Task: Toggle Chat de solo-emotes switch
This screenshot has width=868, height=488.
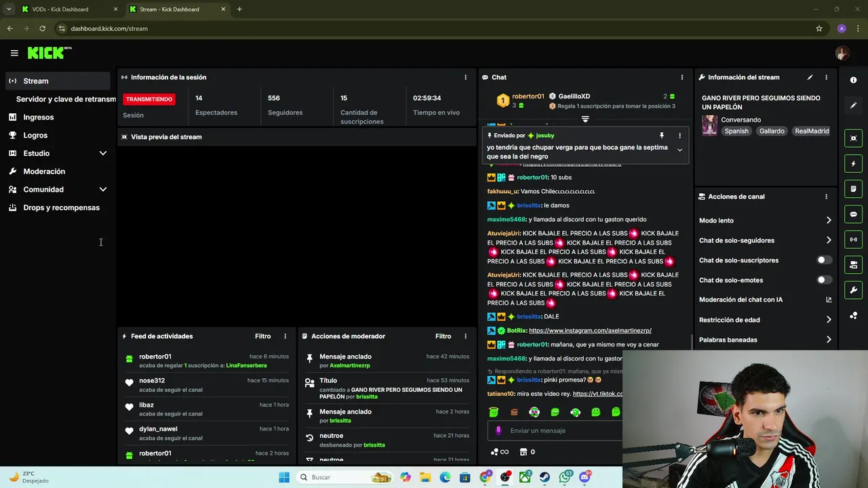Action: pyautogui.click(x=824, y=280)
